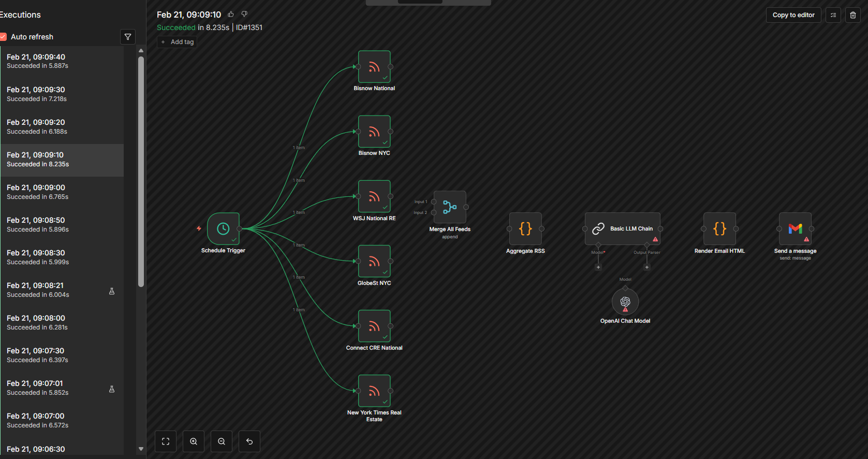Open the Bisnow NYC RSS node
Screen dimensions: 868x459
(x=374, y=131)
